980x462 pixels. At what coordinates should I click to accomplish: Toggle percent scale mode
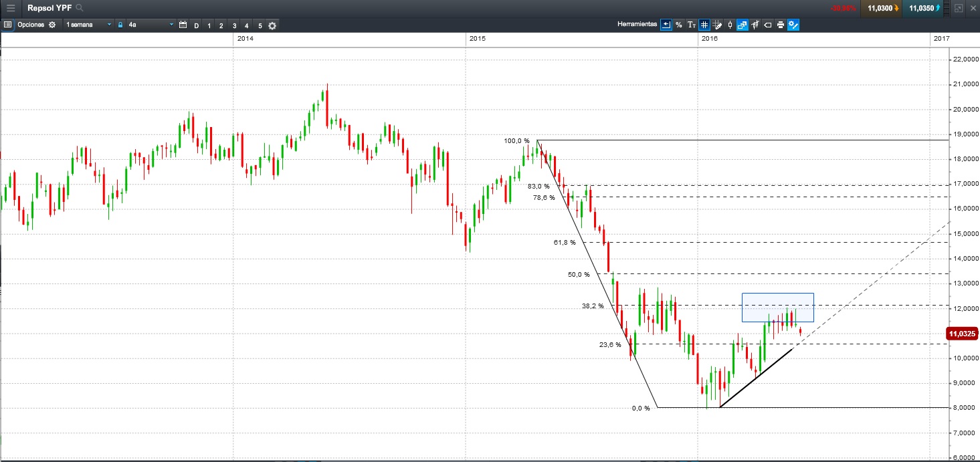(679, 25)
